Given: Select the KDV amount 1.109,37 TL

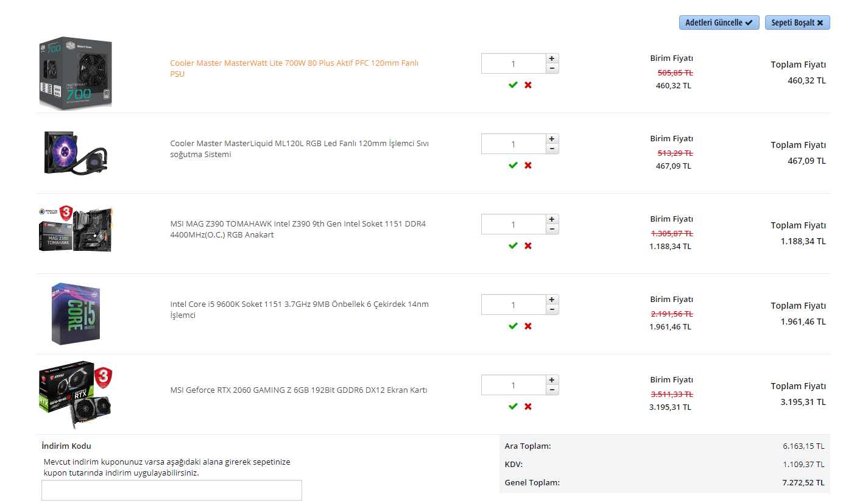Looking at the screenshot, I should [x=803, y=465].
